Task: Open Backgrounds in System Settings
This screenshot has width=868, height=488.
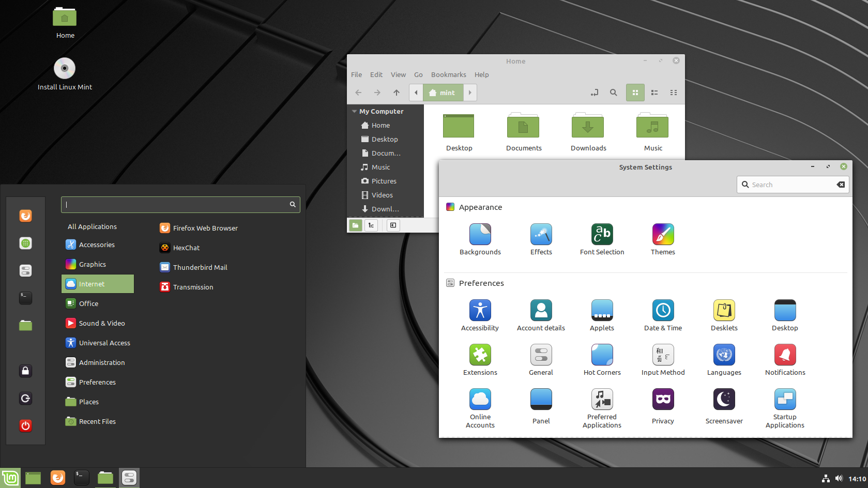Action: click(480, 239)
